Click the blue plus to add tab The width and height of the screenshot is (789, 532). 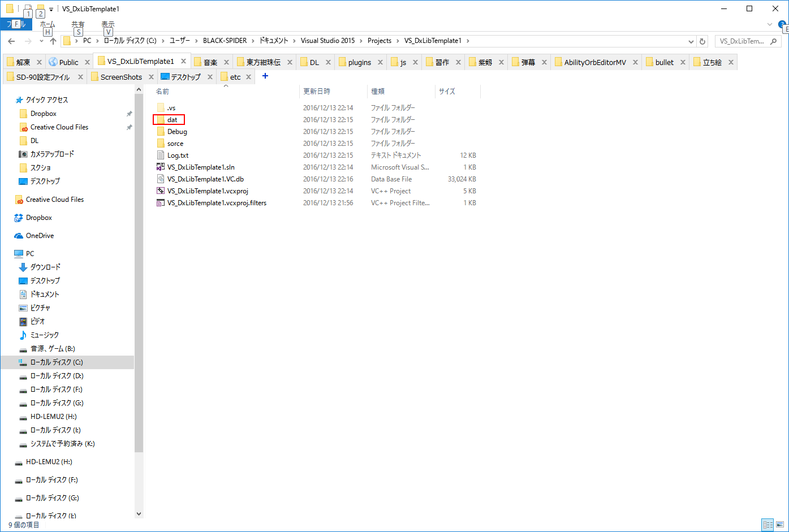pyautogui.click(x=265, y=76)
